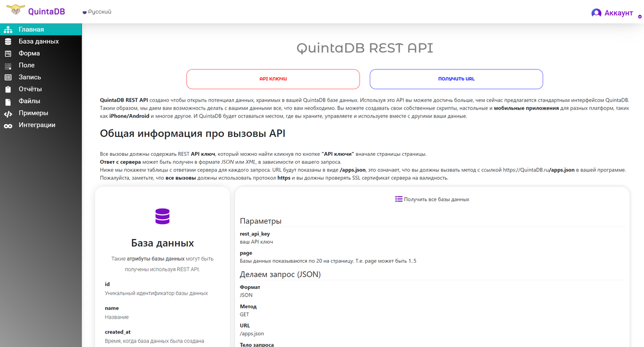
Task: Click the Примеры code brackets icon
Action: click(8, 113)
